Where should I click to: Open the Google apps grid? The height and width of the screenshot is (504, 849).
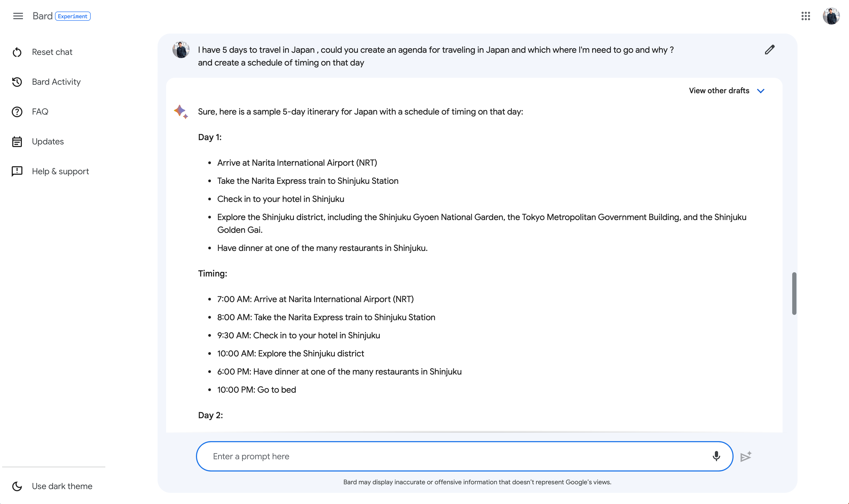tap(806, 16)
